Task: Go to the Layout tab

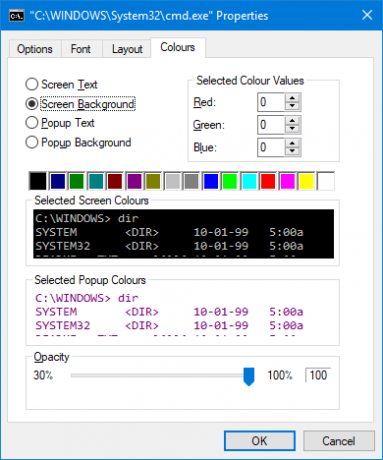Action: [127, 49]
